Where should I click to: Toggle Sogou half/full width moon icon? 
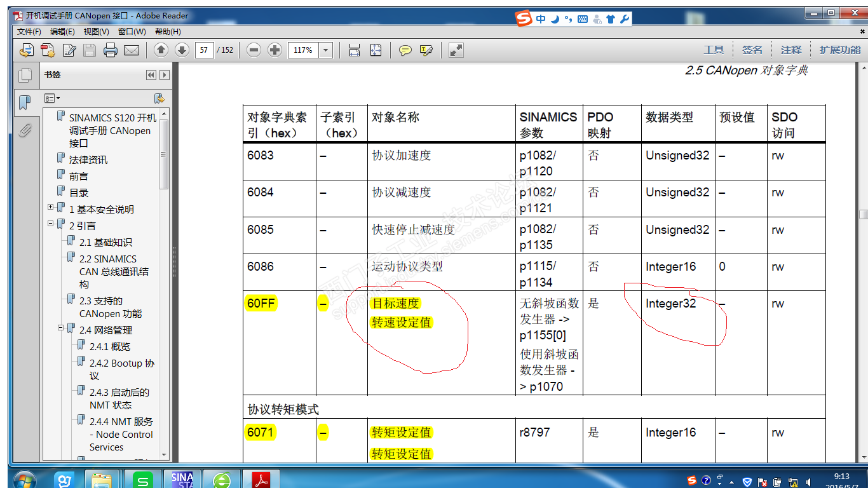555,19
